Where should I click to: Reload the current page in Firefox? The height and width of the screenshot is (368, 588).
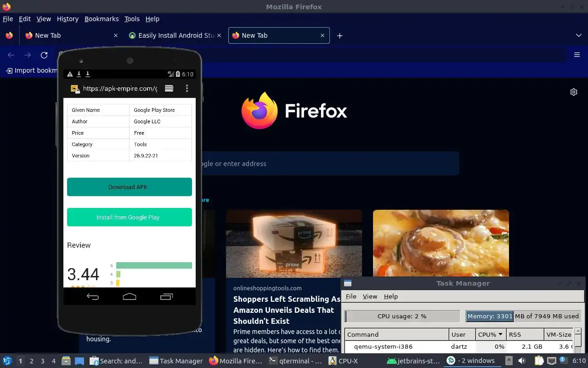pyautogui.click(x=44, y=55)
